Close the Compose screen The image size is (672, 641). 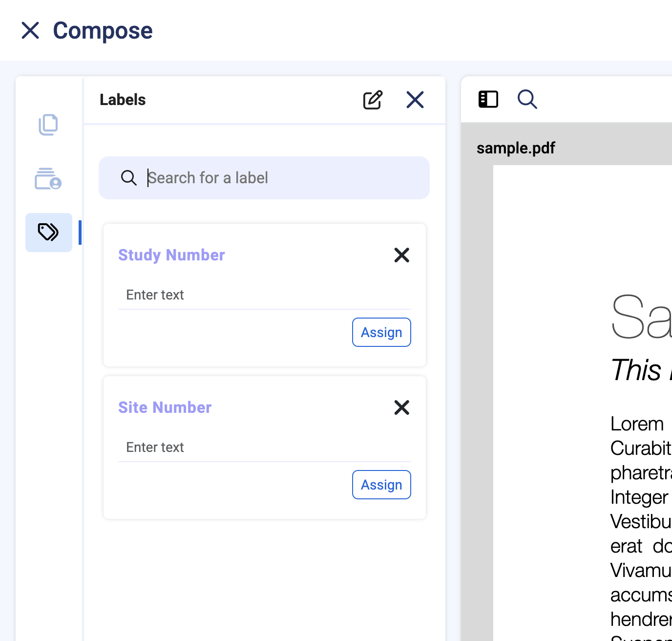click(x=30, y=30)
